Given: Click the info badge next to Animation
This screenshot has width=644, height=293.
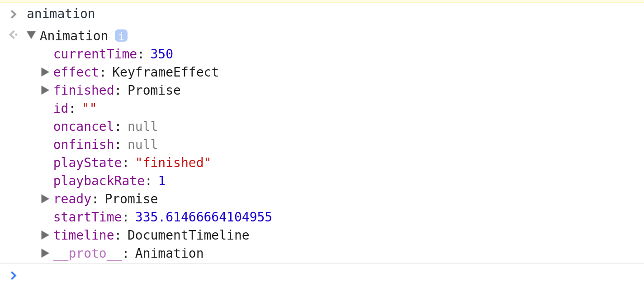Looking at the screenshot, I should pyautogui.click(x=121, y=36).
